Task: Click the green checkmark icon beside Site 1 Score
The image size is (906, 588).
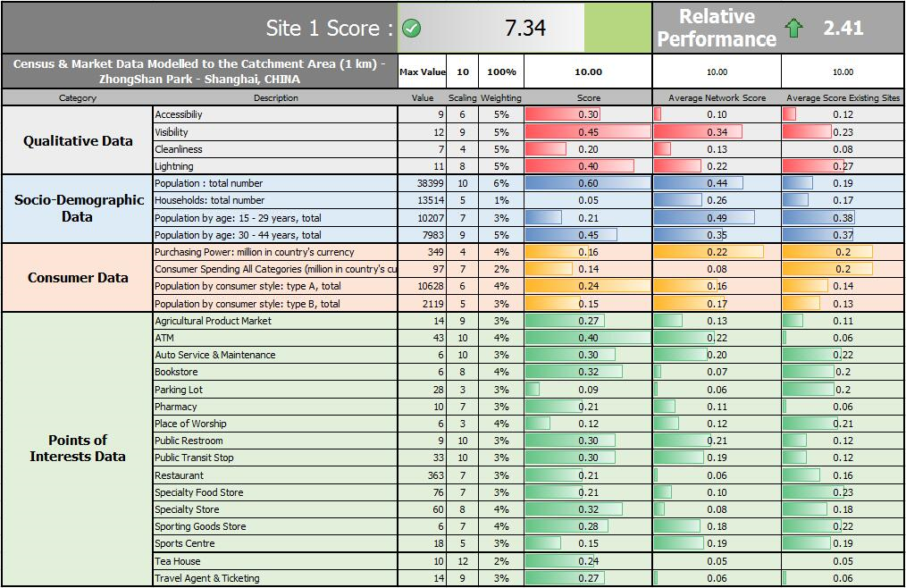Action: (x=411, y=28)
